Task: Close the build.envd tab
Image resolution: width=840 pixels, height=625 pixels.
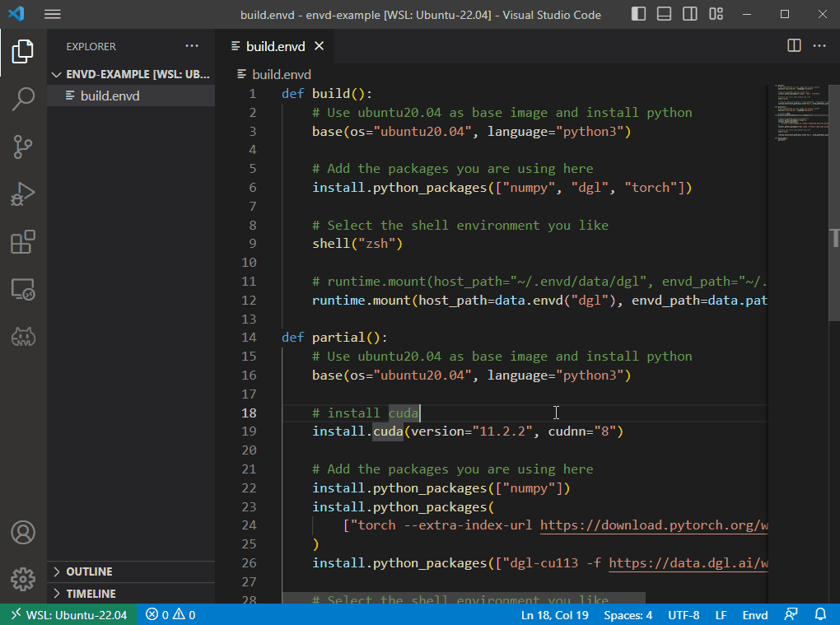Action: pyautogui.click(x=319, y=46)
